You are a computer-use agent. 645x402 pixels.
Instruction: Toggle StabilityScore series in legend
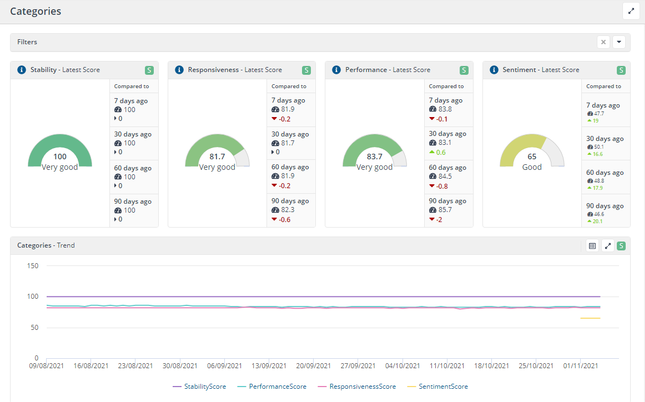205,386
